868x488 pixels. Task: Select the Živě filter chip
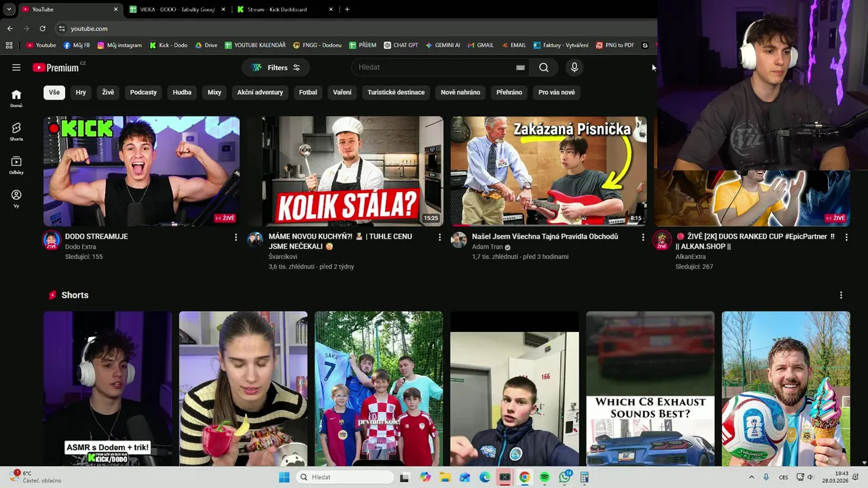pos(108,92)
